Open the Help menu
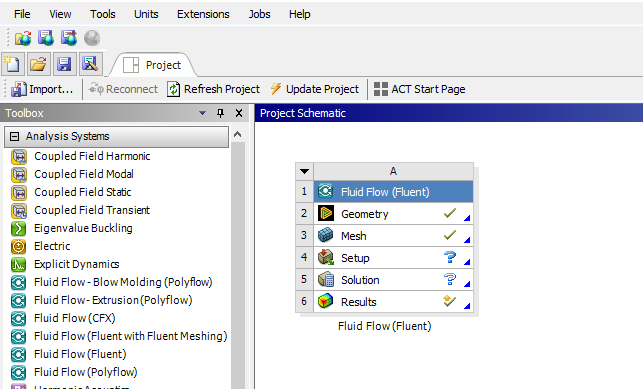The width and height of the screenshot is (643, 389). (299, 14)
